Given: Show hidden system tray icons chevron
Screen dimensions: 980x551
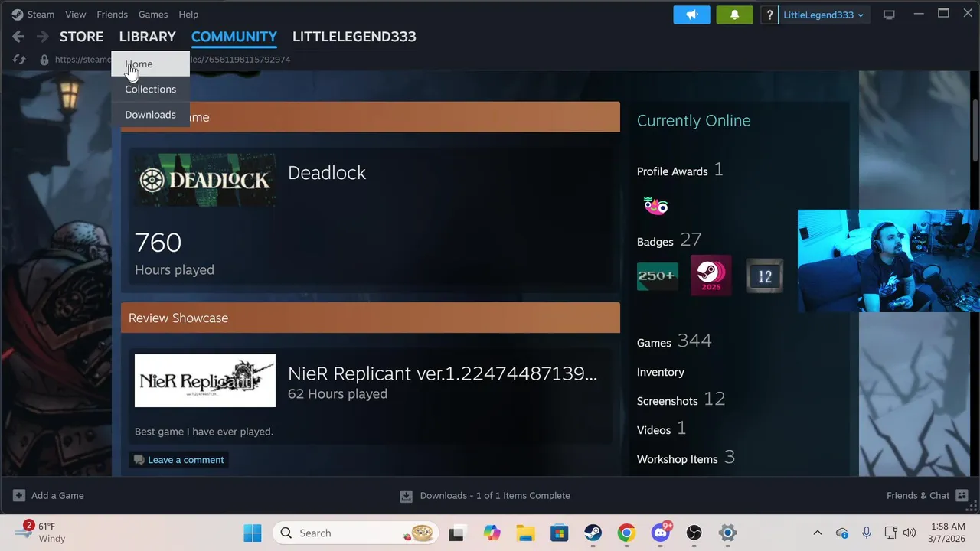Looking at the screenshot, I should click(817, 533).
